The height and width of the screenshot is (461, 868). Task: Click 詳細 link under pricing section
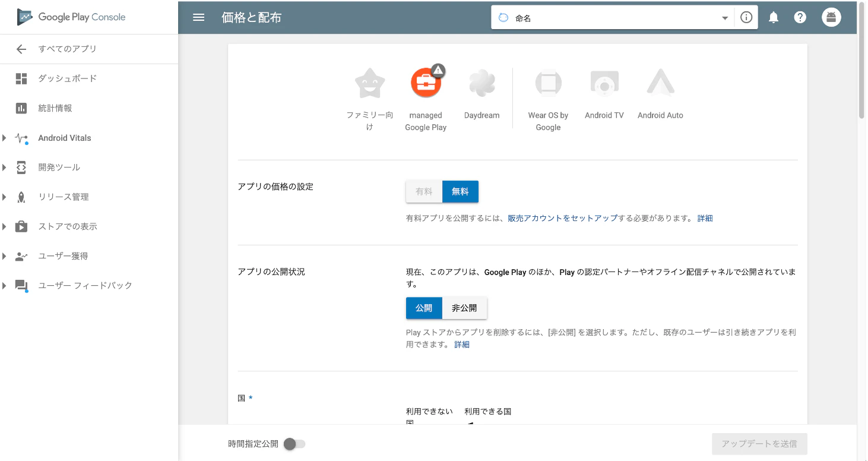(x=705, y=218)
